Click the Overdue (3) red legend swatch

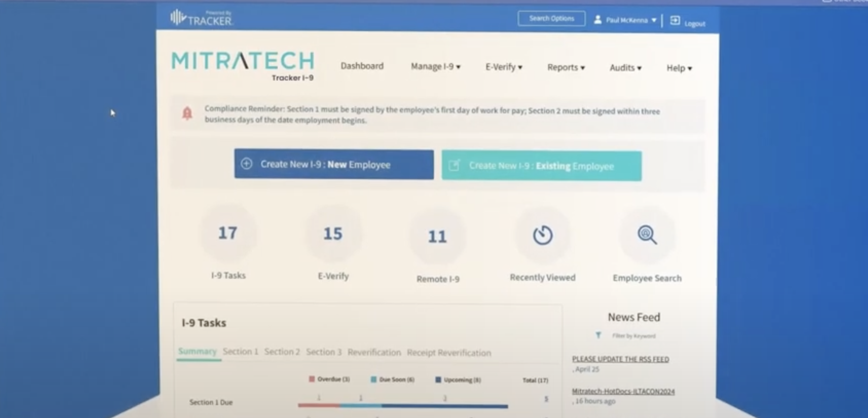[x=312, y=379]
